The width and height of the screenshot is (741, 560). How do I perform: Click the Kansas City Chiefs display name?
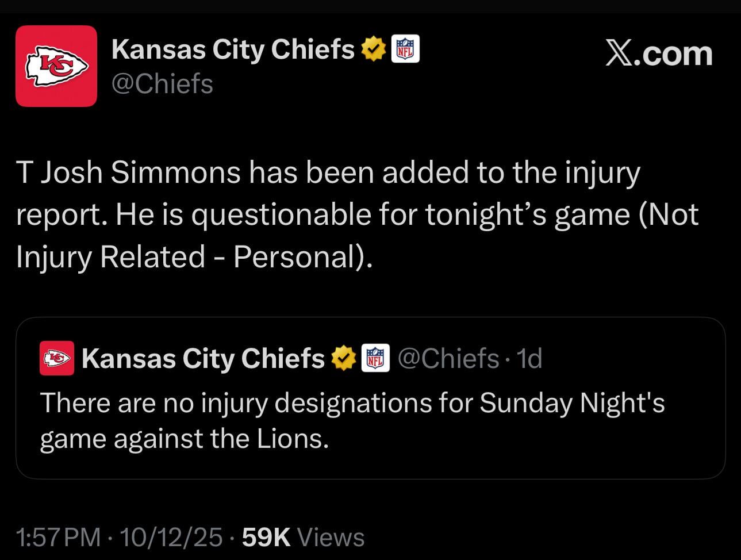click(233, 48)
